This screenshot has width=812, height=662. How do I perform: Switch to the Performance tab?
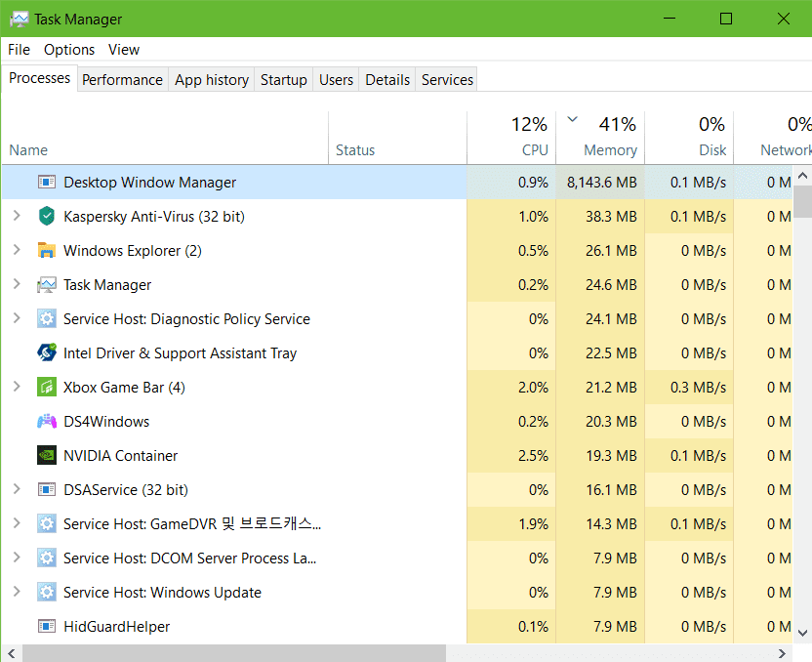tap(122, 80)
